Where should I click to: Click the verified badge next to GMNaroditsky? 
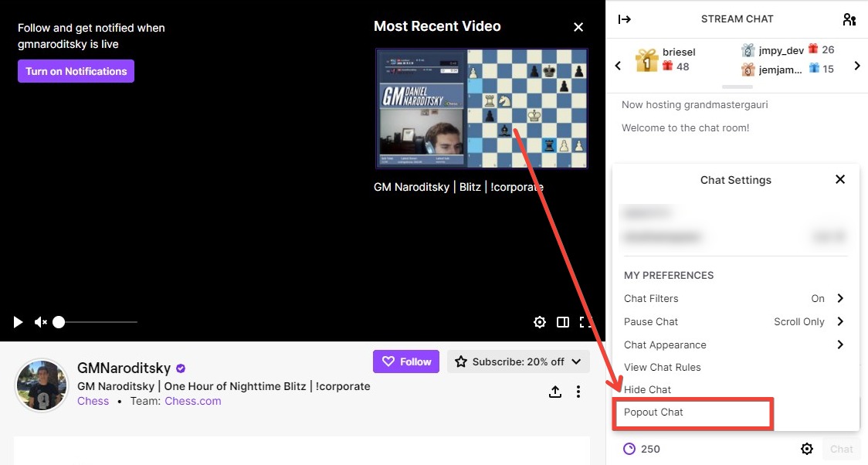(181, 368)
